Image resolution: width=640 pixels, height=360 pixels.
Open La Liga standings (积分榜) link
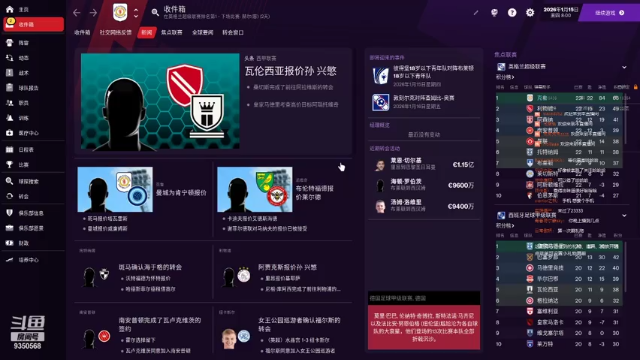point(505,226)
